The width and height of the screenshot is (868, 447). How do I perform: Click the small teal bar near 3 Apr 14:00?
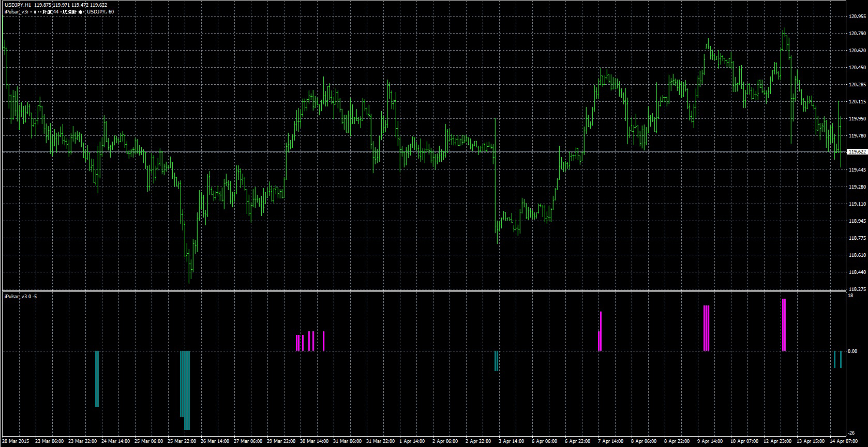tap(496, 361)
